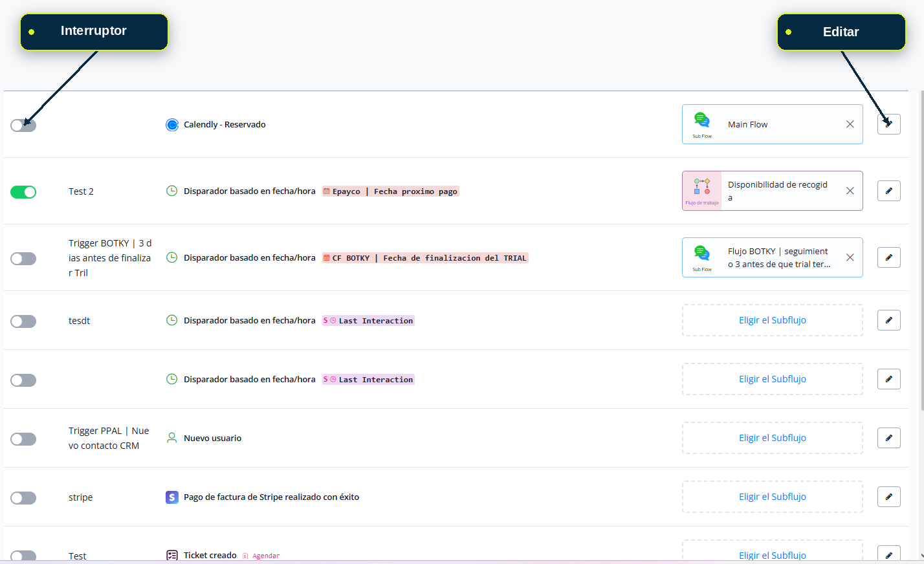
Task: Open edit for stripe trigger
Action: pyautogui.click(x=889, y=497)
